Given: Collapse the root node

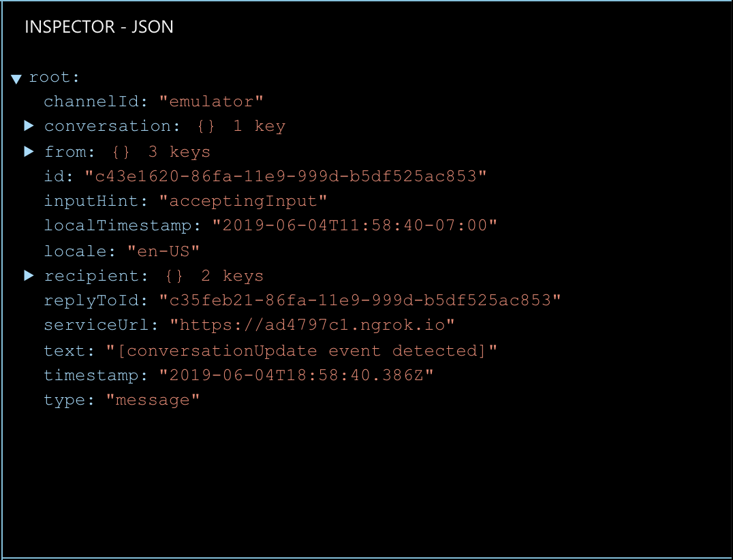Looking at the screenshot, I should 15,78.
